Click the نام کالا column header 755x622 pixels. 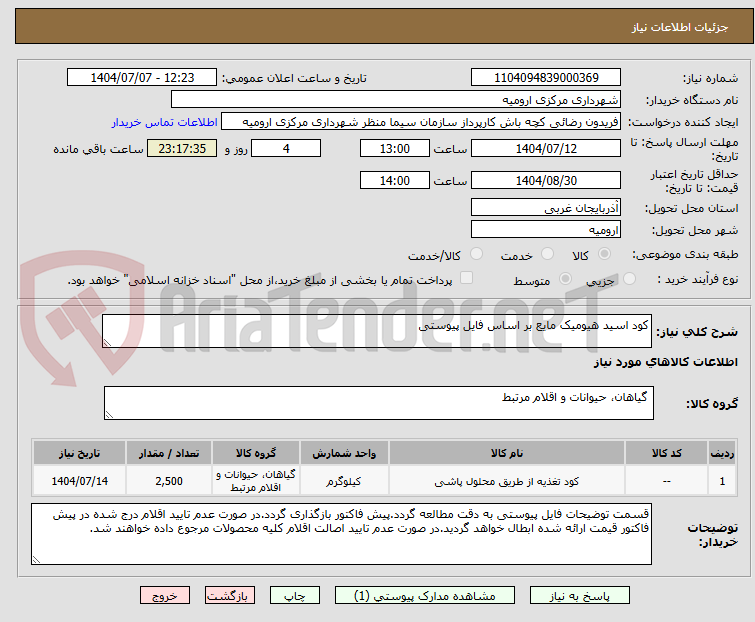[507, 453]
